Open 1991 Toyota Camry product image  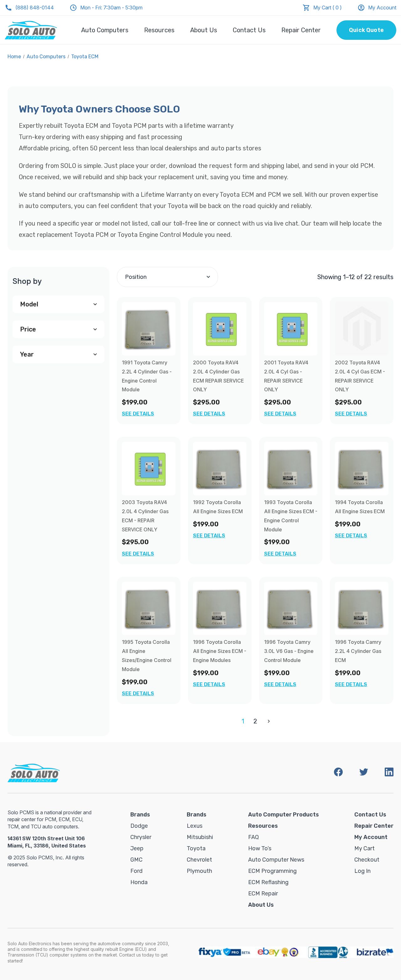pyautogui.click(x=148, y=329)
